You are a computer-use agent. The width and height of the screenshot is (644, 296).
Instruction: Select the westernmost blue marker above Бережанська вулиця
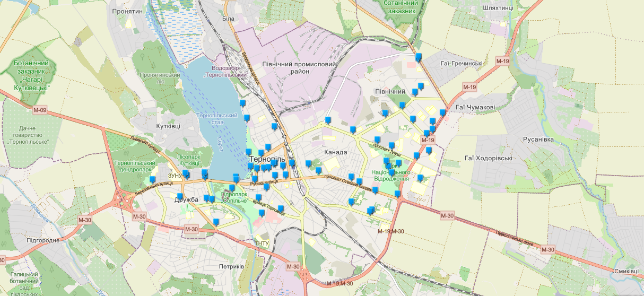point(153,179)
